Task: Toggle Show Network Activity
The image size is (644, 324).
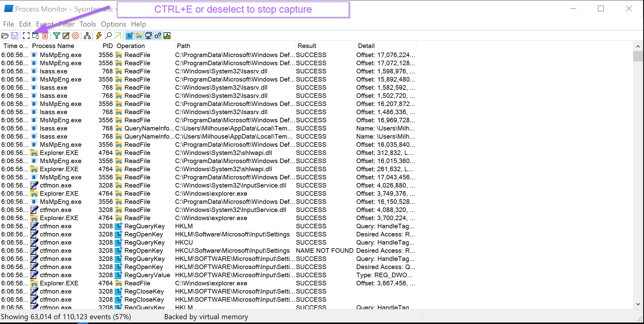Action: click(x=148, y=36)
